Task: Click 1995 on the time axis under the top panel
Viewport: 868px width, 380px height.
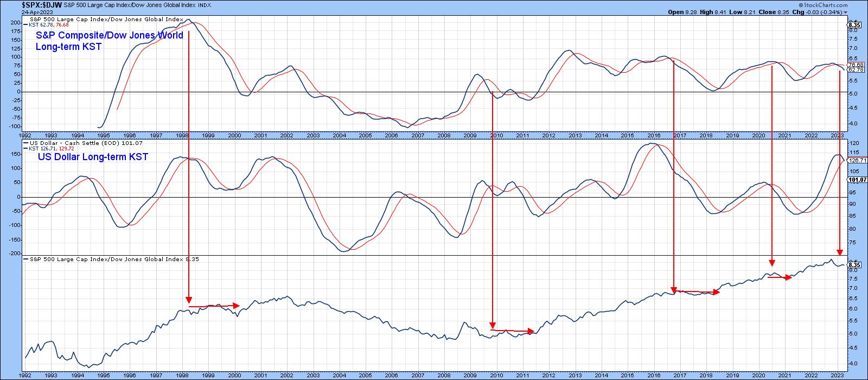Action: pyautogui.click(x=104, y=135)
